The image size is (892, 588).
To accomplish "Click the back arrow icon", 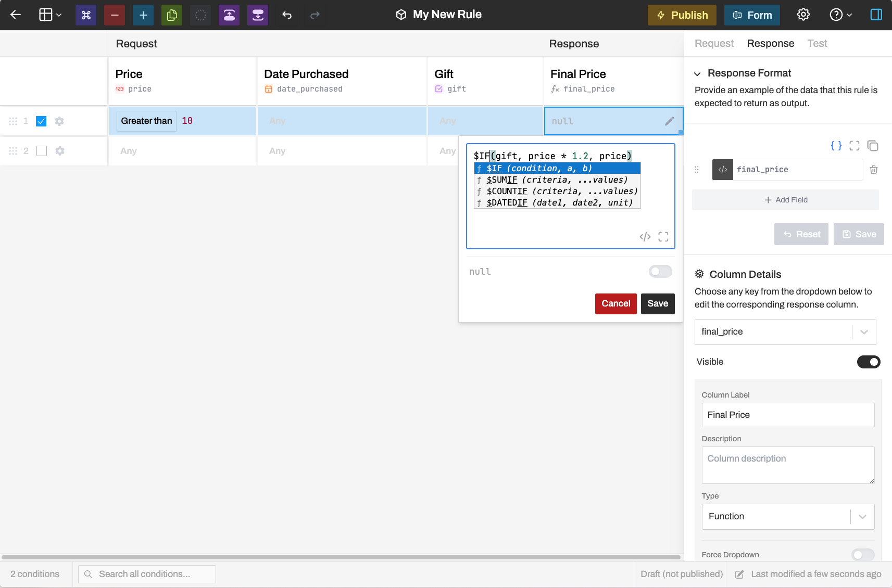I will 16,15.
